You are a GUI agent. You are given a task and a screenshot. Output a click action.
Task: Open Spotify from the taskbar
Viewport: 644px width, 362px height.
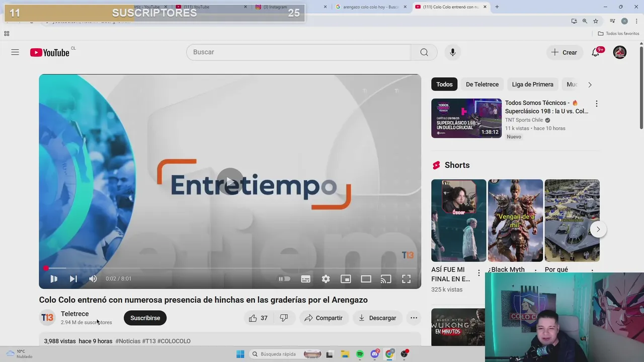coord(360,354)
